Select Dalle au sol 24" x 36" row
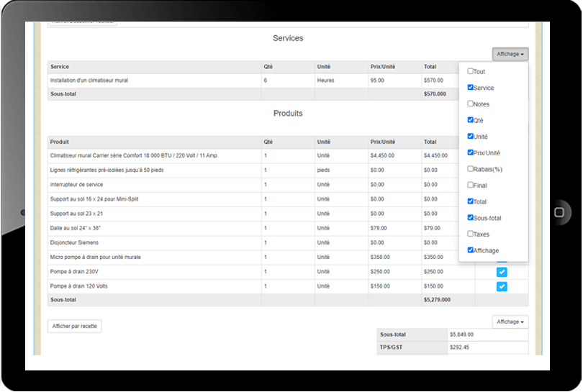Screen dimensions: 583x392 coord(288,228)
